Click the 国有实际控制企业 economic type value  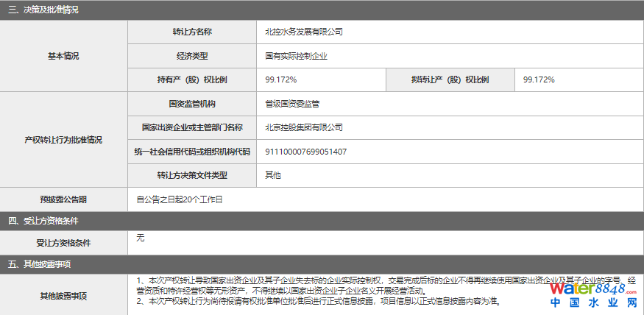click(297, 56)
